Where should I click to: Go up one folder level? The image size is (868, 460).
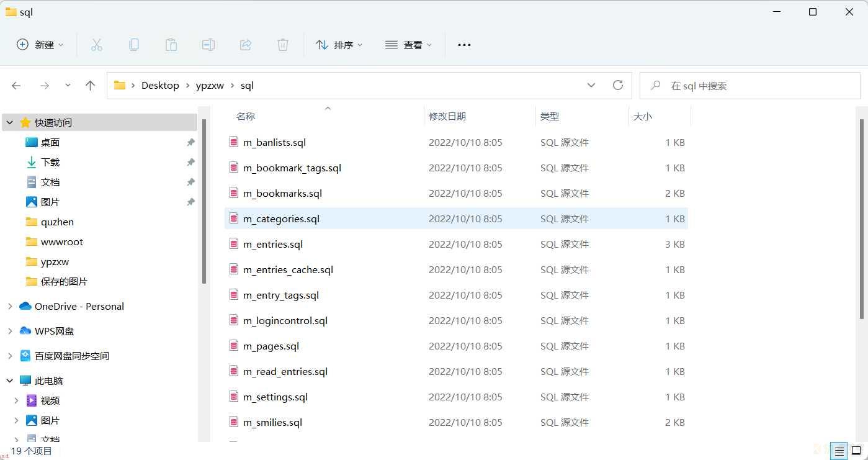[90, 86]
